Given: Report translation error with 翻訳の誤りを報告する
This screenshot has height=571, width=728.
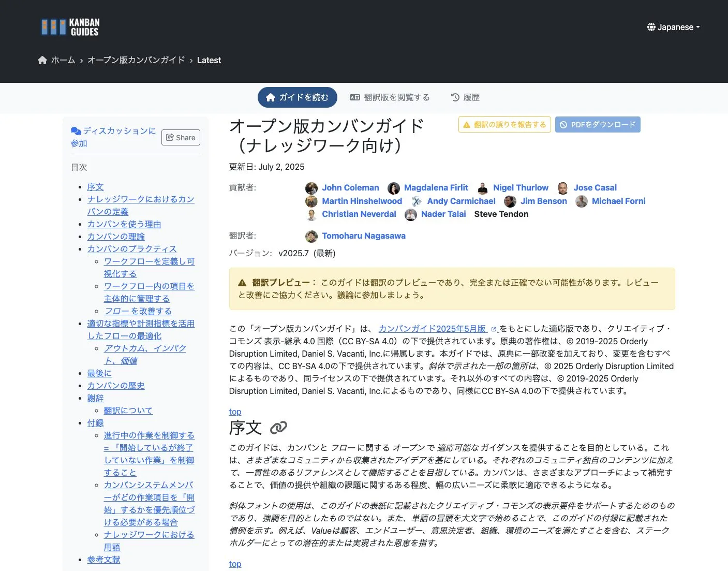Looking at the screenshot, I should 504,125.
